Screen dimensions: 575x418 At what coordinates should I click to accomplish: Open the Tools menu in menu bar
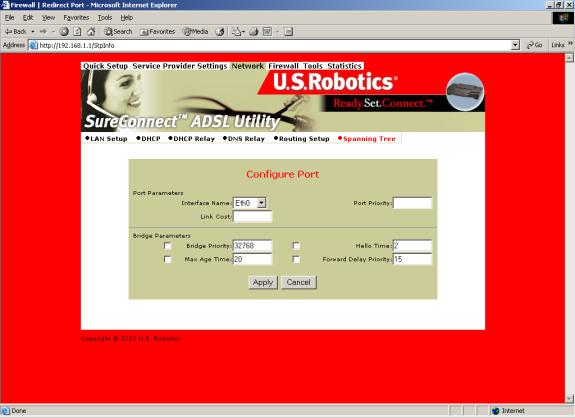point(105,18)
